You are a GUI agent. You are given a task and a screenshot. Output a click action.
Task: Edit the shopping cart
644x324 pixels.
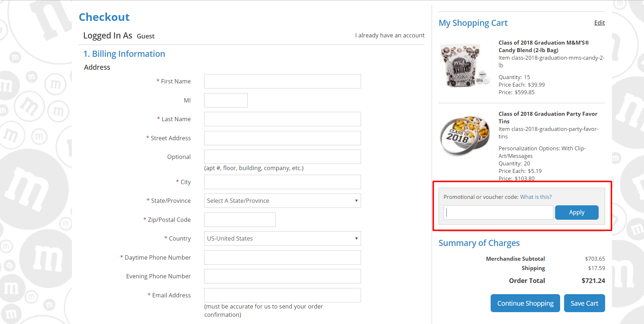pos(599,23)
